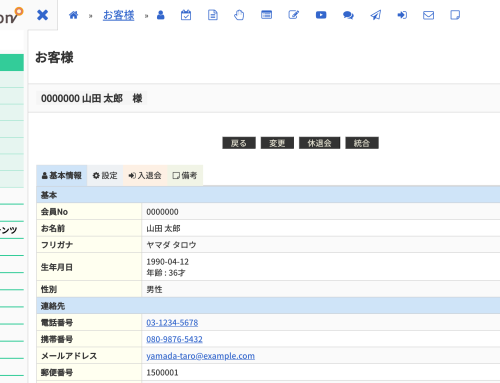
Task: Open the video play icon
Action: tap(321, 15)
